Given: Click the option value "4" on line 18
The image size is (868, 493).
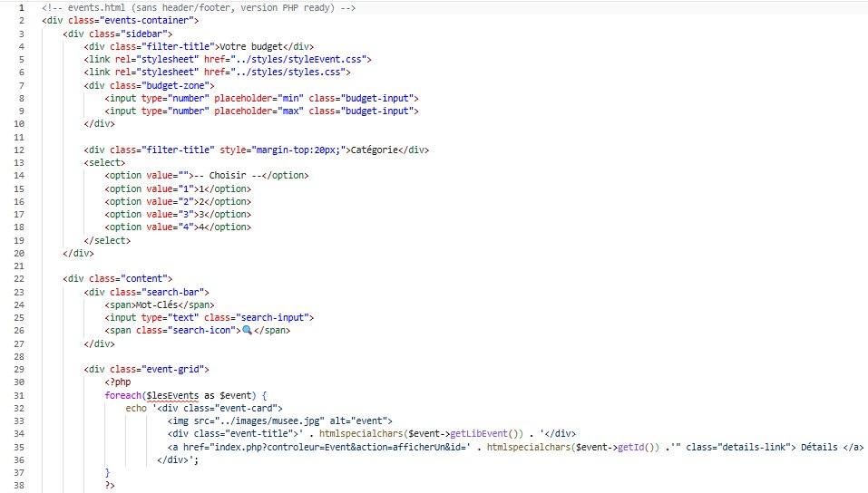Looking at the screenshot, I should pos(185,227).
